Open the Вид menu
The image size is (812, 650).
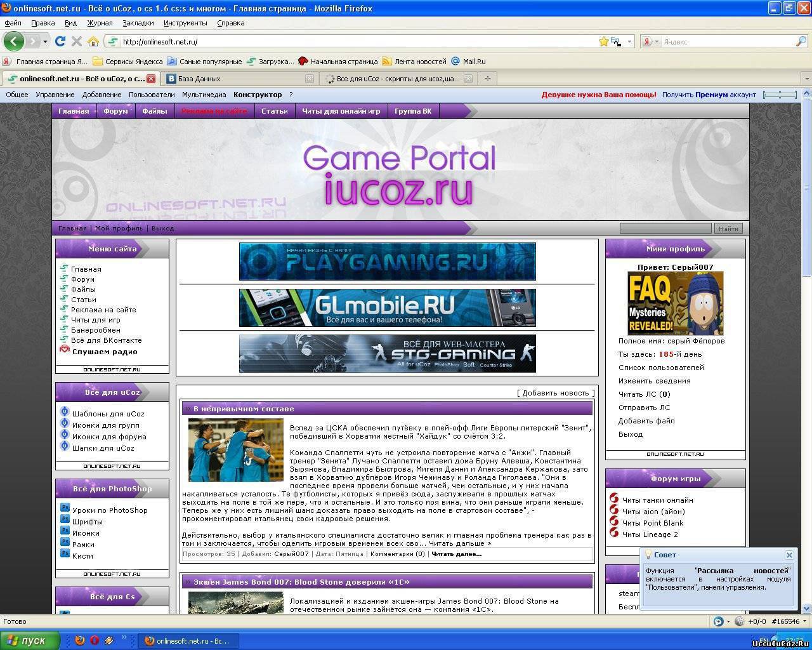click(70, 23)
